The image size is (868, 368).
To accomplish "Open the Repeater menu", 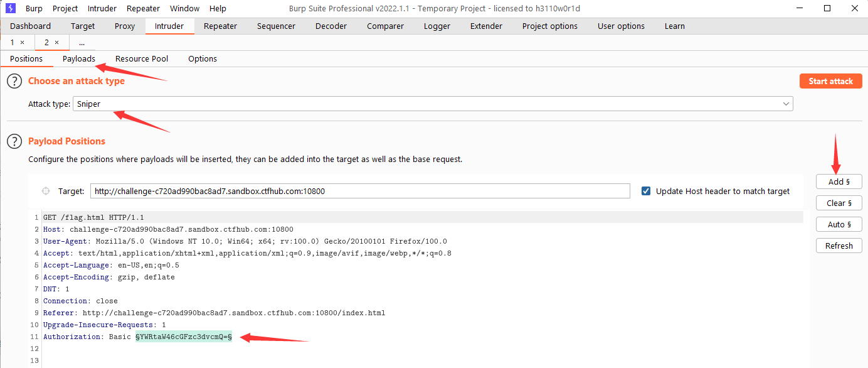I will [143, 8].
